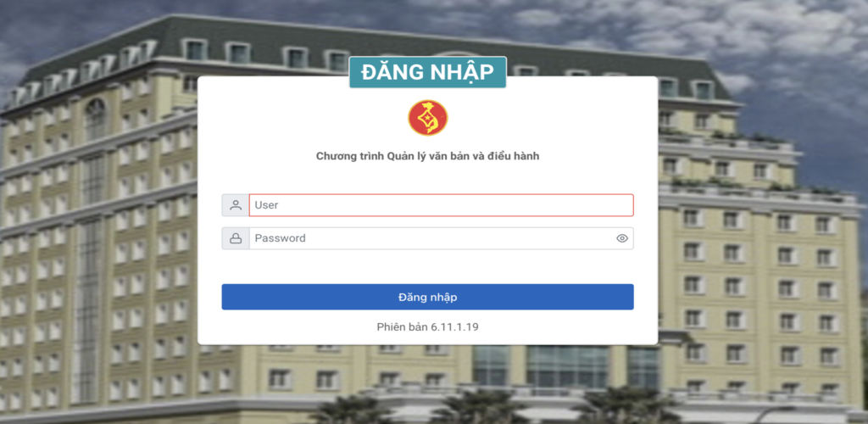
Task: Focus the Password input field
Action: 431,238
